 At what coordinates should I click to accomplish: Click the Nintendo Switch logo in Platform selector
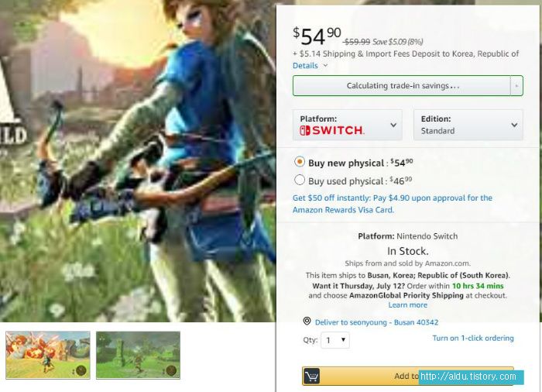(331, 130)
